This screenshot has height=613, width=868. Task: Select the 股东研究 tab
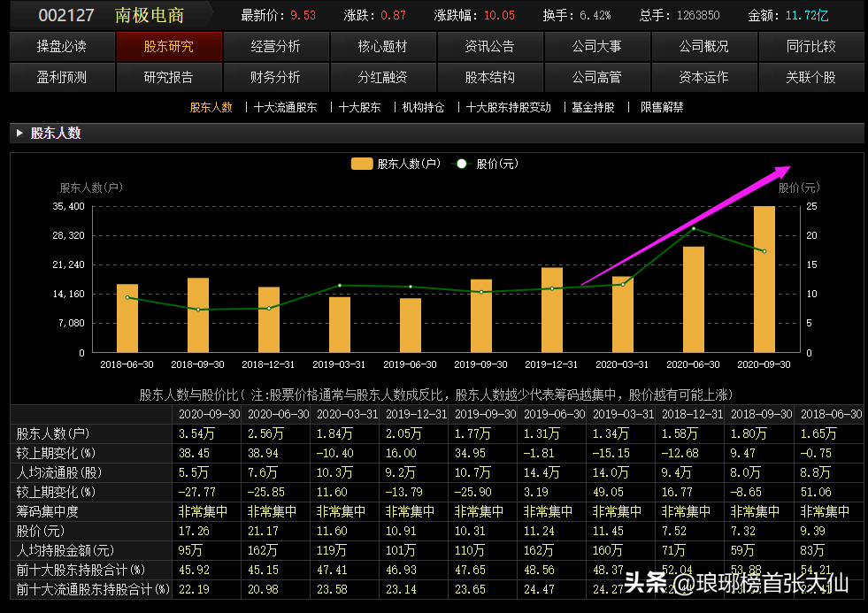point(169,47)
